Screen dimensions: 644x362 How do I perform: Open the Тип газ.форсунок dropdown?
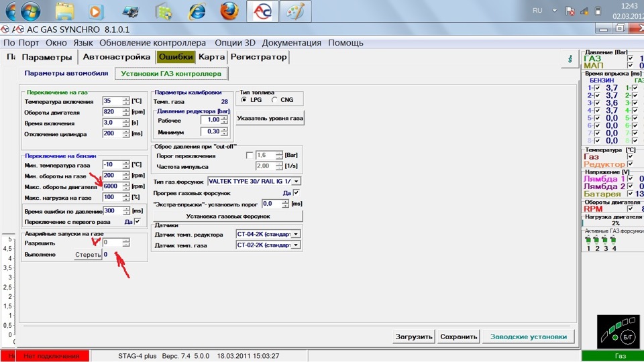296,181
